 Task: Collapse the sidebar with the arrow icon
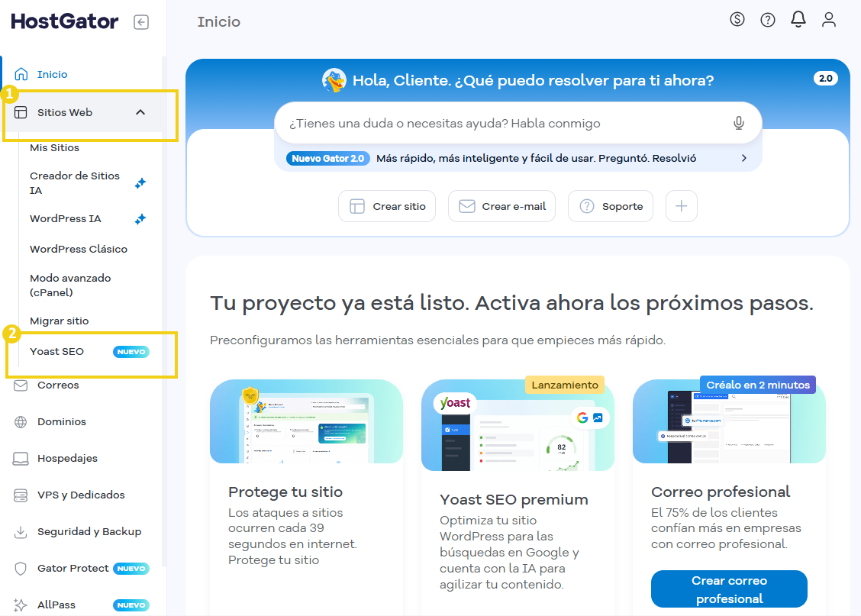click(x=141, y=22)
